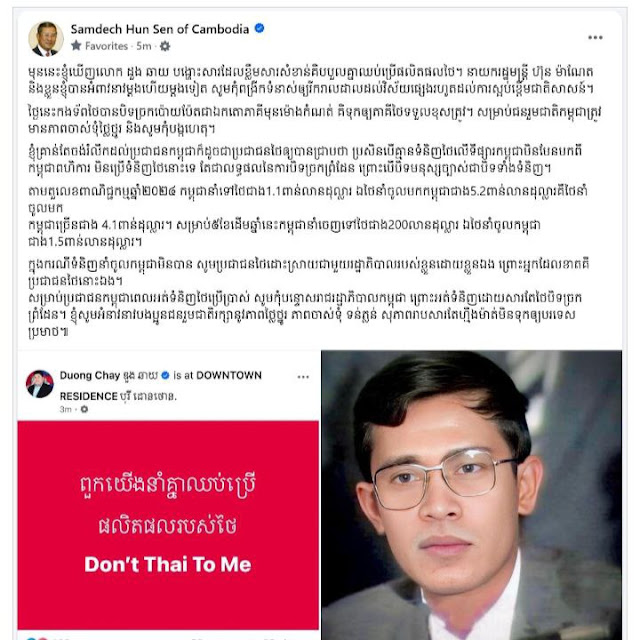This screenshot has width=640, height=640.
Task: Open the three-dot menu on Hun Sen's post
Action: (x=595, y=38)
